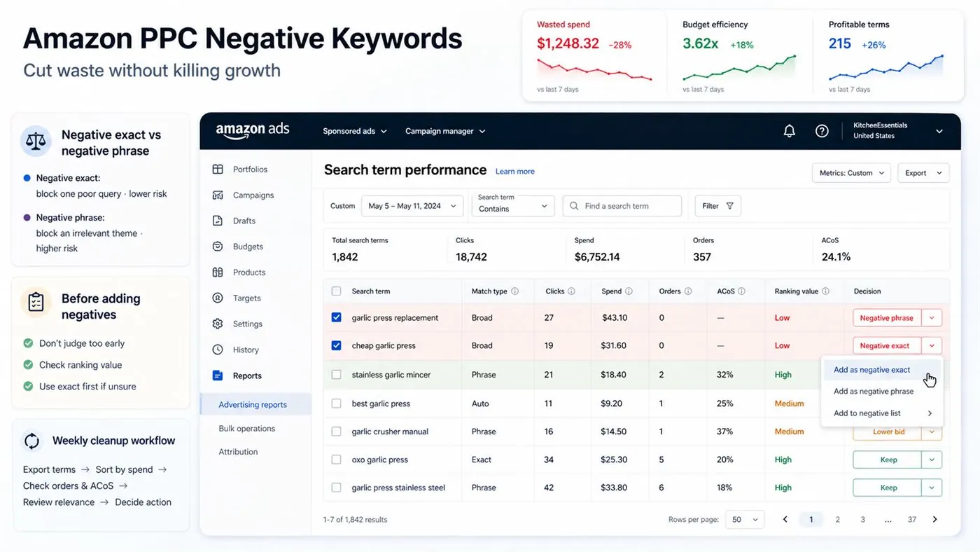The height and width of the screenshot is (552, 980).
Task: Uncheck garlic press replacement row checkbox
Action: [x=336, y=318]
